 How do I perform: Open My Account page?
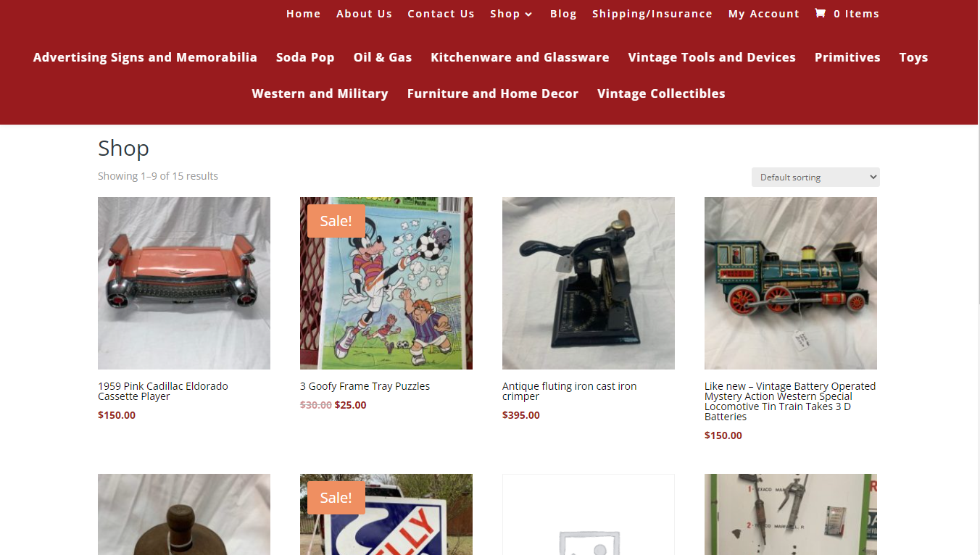[764, 14]
